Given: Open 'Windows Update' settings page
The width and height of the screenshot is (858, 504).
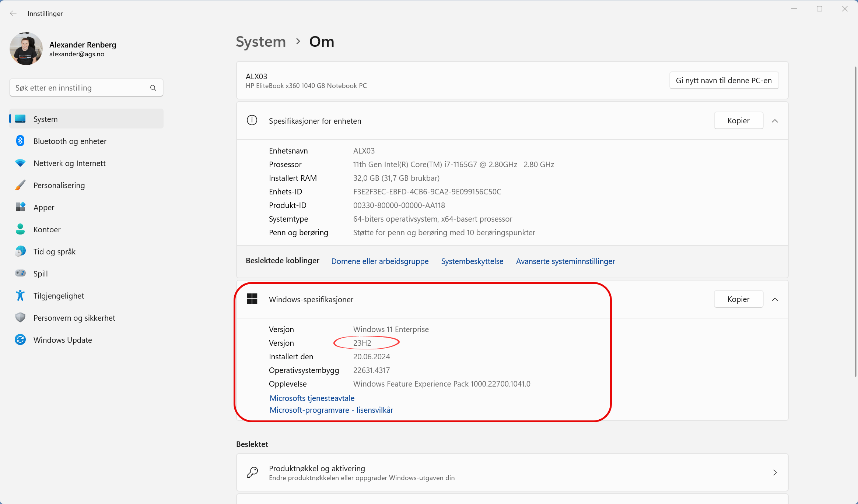Looking at the screenshot, I should [x=86, y=340].
